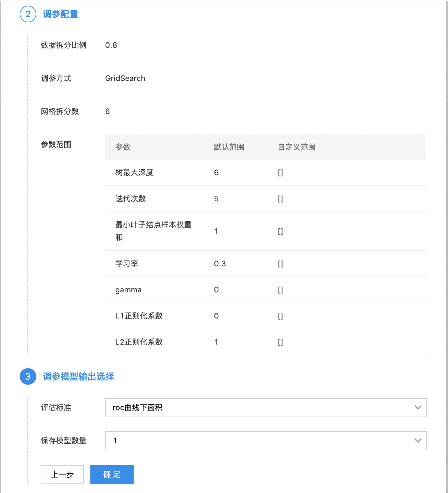Click the 树最大深度 parameter row name

point(134,173)
